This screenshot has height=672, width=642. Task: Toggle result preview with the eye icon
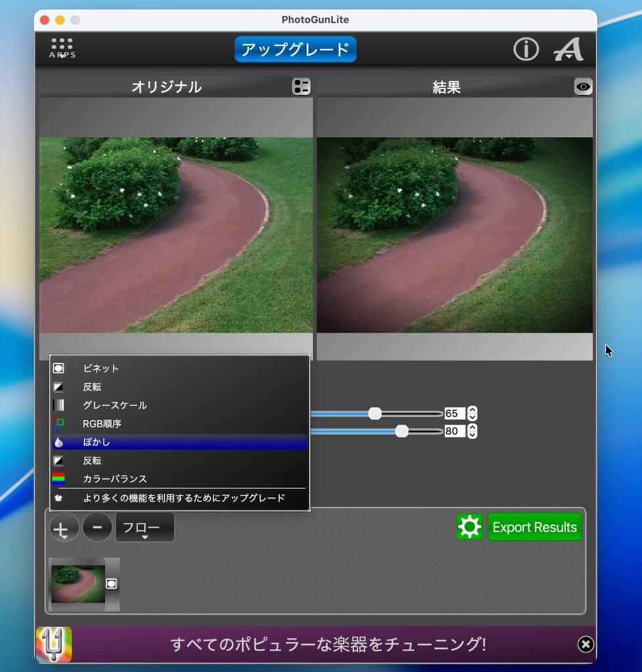point(583,87)
